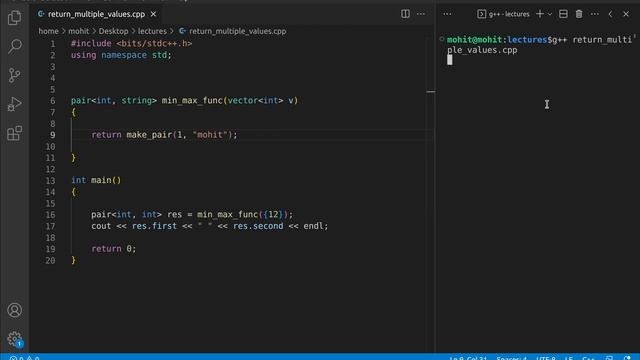The height and width of the screenshot is (360, 640).
Task: Click 'lectures' in the breadcrumb
Action: (x=152, y=31)
